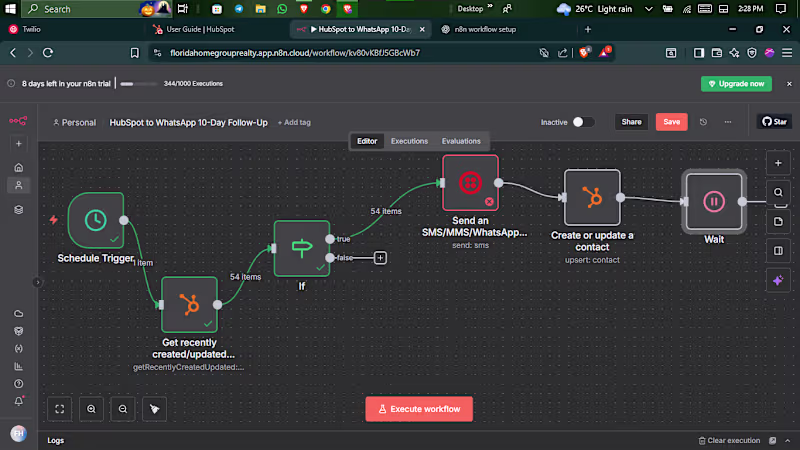
Task: Dismiss the trial banner
Action: tap(789, 84)
